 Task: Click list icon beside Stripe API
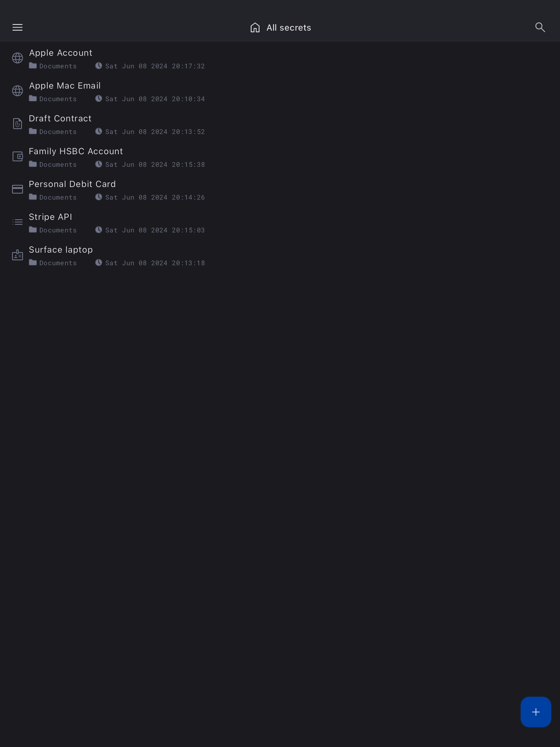coord(17,222)
